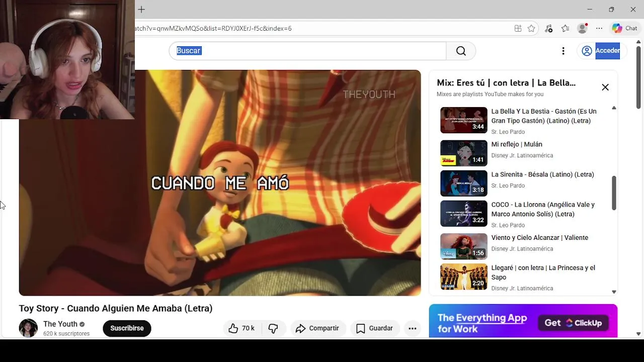Click Get ClickUp ad button
Screen dimensions: 644x362
[x=573, y=323]
